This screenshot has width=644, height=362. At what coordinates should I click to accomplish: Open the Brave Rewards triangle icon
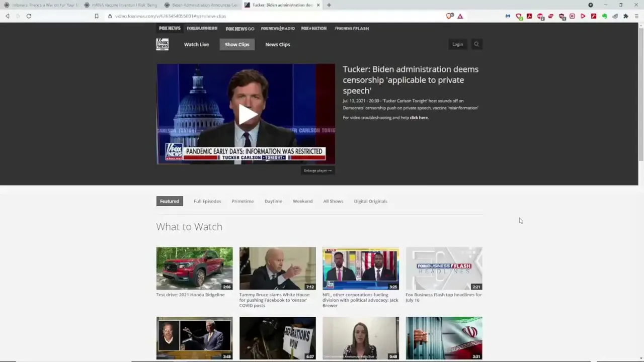point(460,16)
